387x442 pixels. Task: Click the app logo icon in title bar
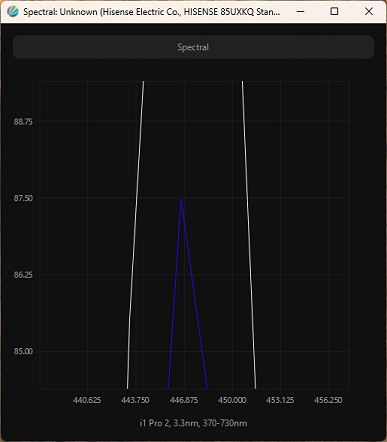point(13,12)
